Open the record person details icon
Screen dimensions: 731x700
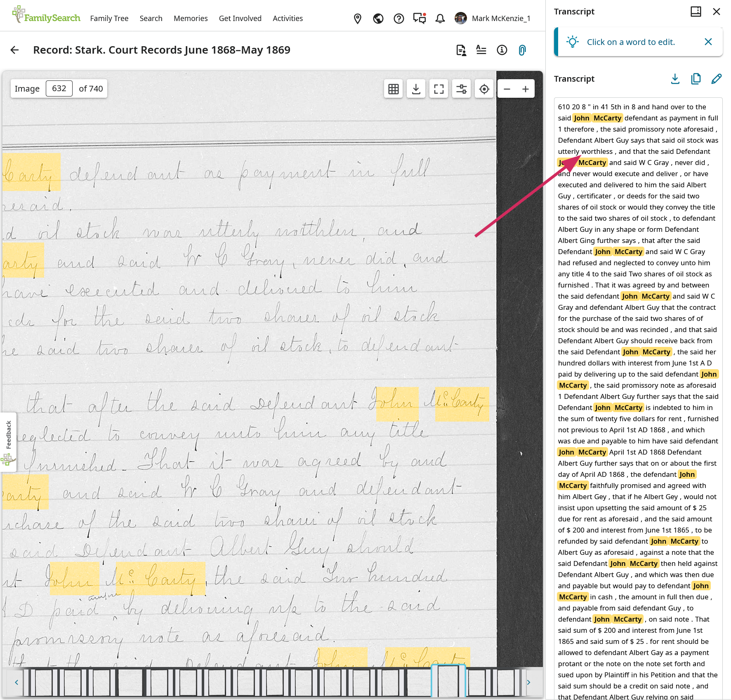(461, 50)
